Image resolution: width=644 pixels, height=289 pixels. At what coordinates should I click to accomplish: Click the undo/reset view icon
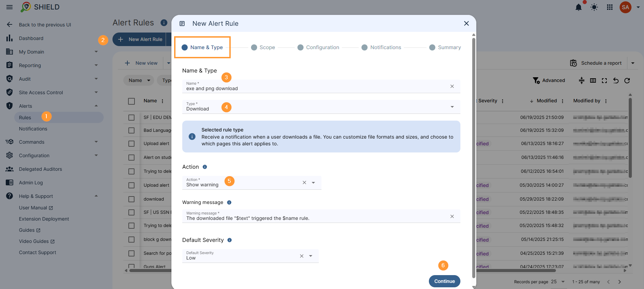coord(616,80)
